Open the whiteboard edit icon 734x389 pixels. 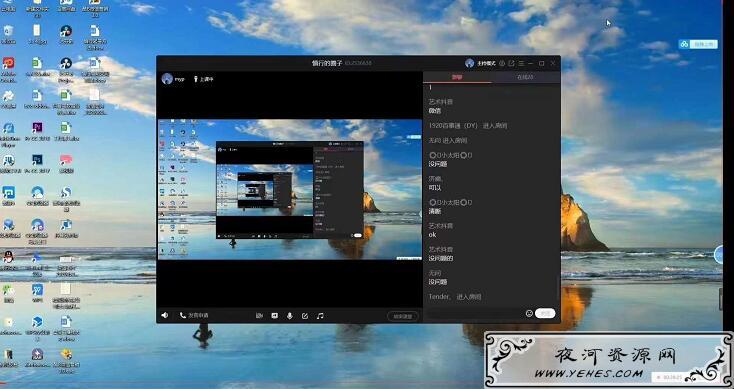pyautogui.click(x=305, y=316)
